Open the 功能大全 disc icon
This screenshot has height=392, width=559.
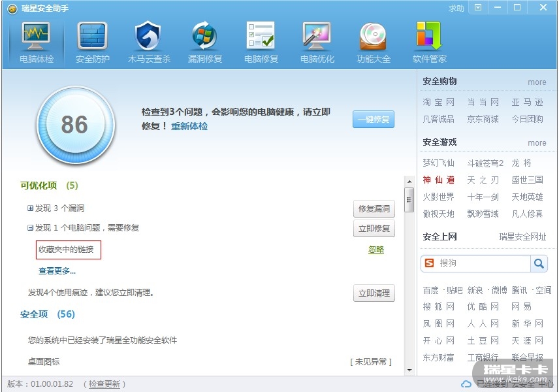point(373,36)
